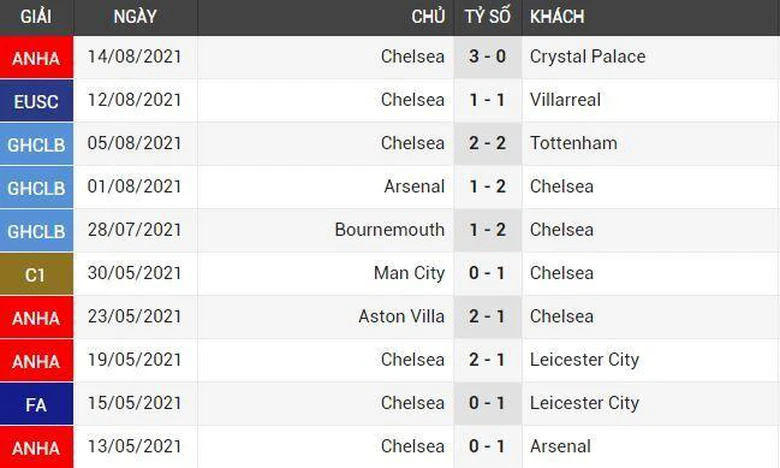Open the Bournemouth team link
This screenshot has width=780, height=468.
pos(389,230)
